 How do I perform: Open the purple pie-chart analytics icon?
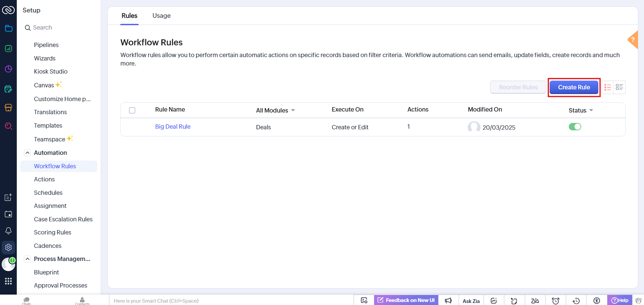[9, 69]
